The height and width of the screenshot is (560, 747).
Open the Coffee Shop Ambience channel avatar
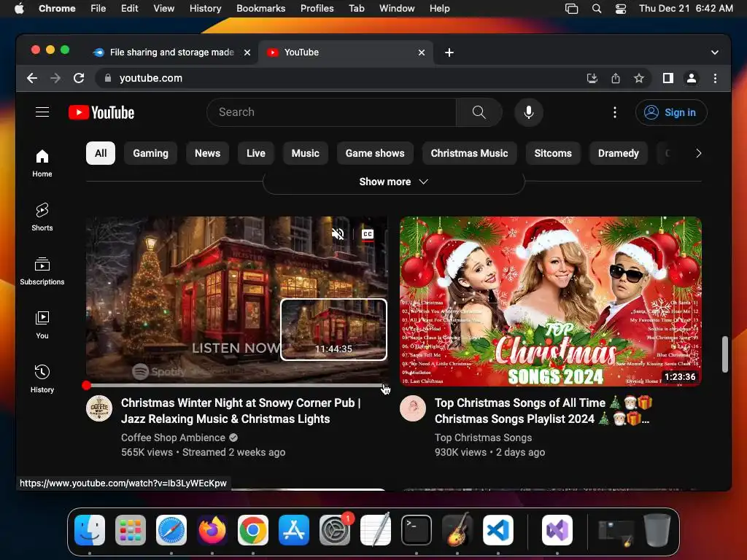pos(99,408)
